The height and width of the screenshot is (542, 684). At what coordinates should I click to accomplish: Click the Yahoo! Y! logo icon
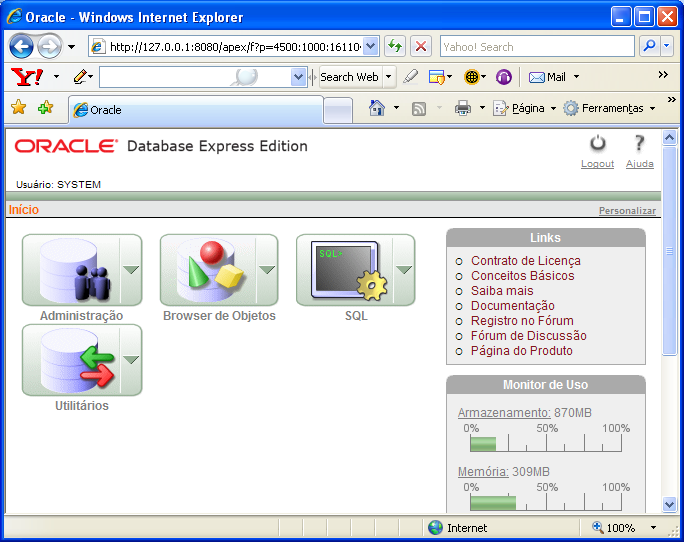[x=27, y=77]
